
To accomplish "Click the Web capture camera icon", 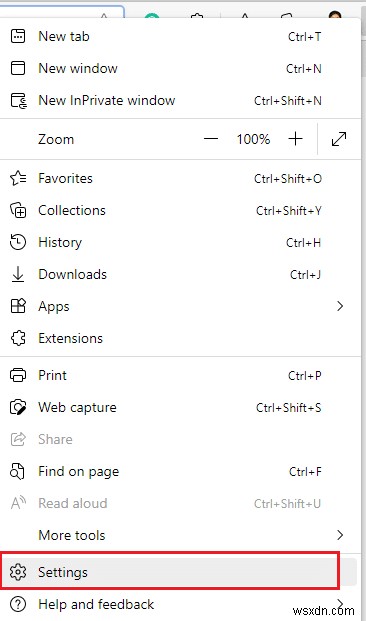I will point(18,407).
